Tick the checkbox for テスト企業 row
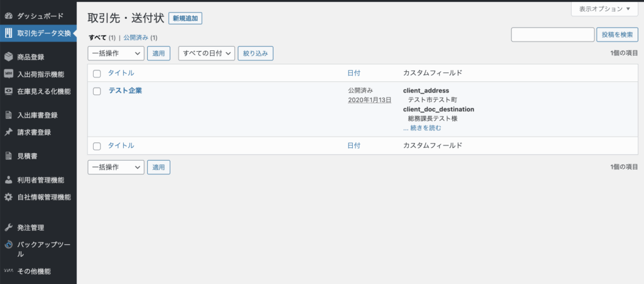 click(x=97, y=91)
